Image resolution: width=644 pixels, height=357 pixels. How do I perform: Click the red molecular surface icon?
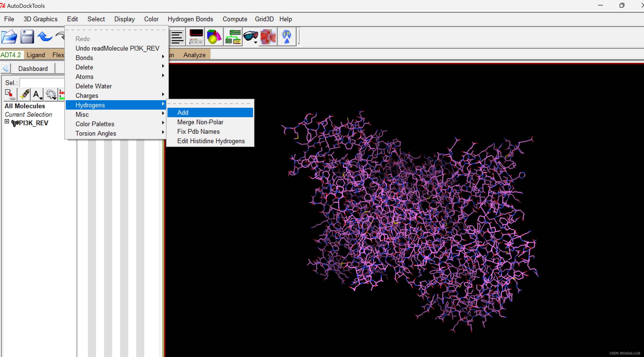coord(268,37)
